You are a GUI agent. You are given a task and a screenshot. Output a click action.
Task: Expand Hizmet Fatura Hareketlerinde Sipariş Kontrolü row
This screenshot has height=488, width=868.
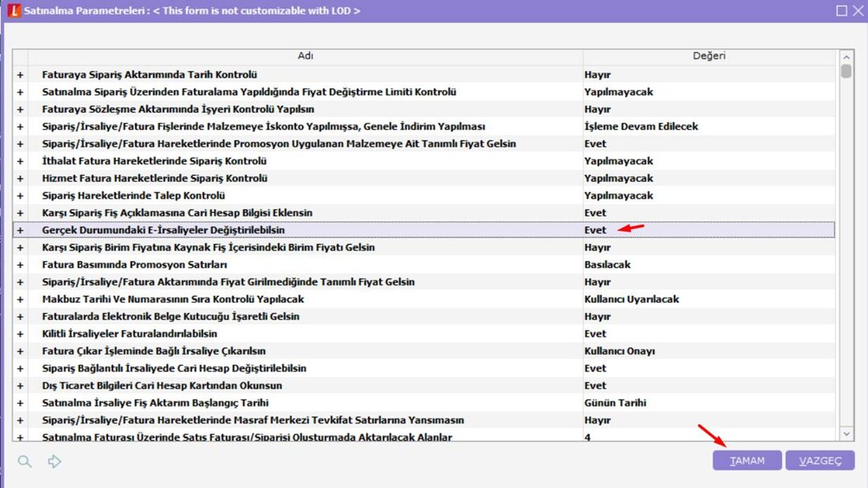[x=21, y=178]
